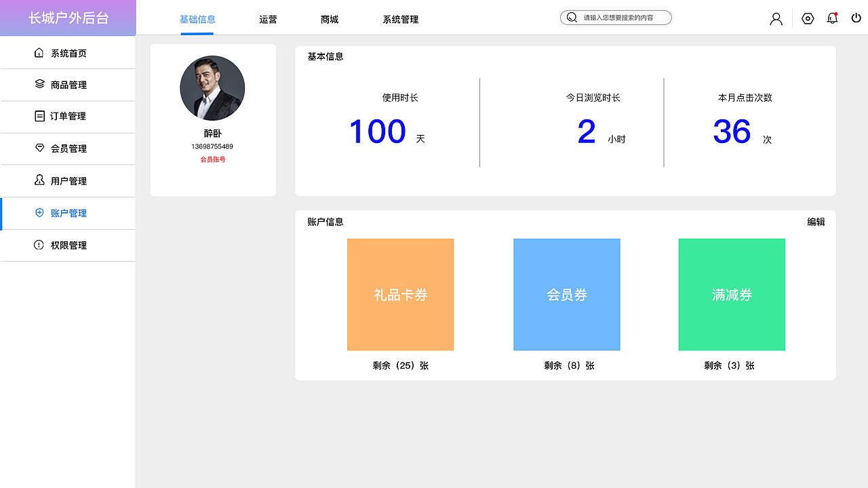
Task: Click the 醉卧 profile picture
Action: coord(212,88)
